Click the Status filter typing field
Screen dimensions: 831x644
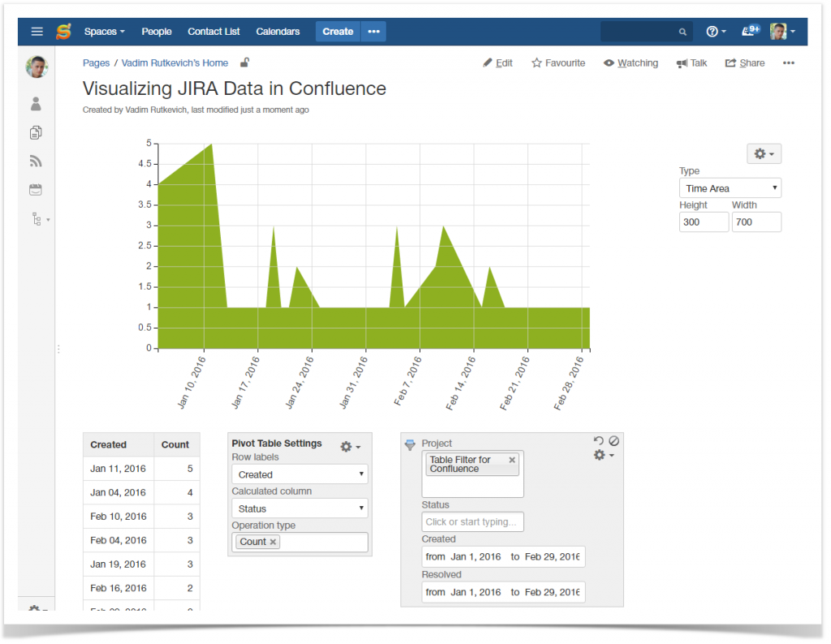(472, 522)
